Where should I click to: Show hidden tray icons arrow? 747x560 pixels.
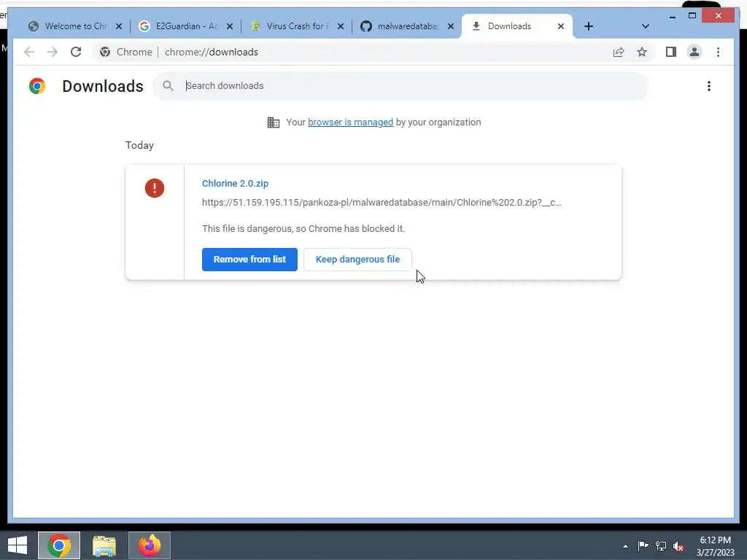pyautogui.click(x=625, y=546)
